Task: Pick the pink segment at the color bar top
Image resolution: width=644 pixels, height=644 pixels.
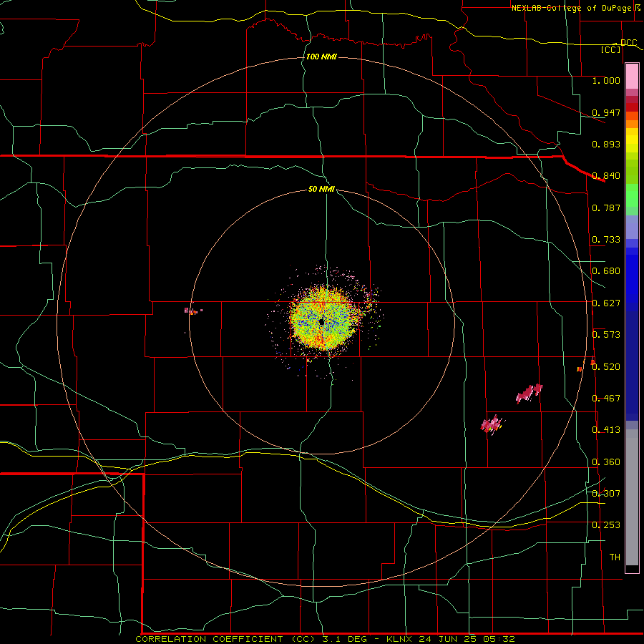Action: 632,77
